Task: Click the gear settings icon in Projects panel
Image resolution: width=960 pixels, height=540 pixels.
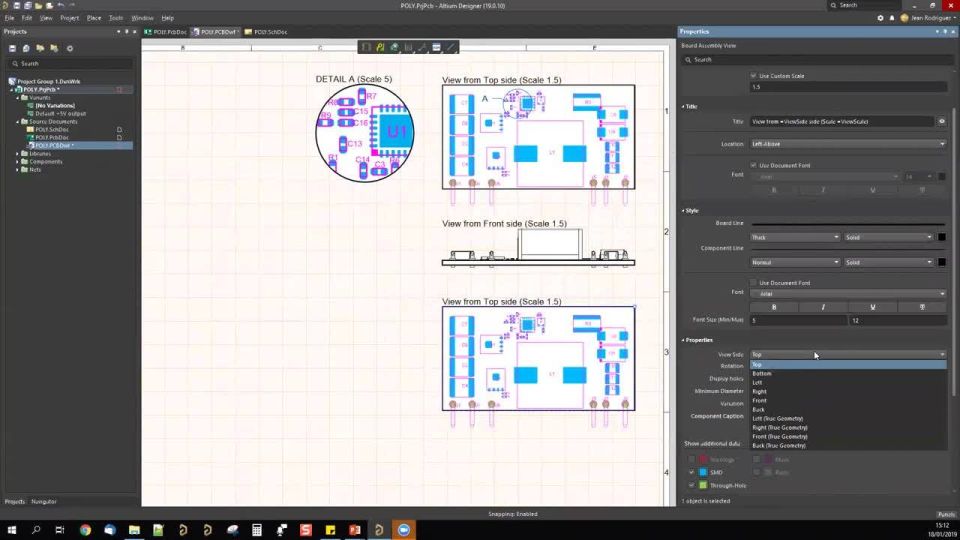Action: click(x=70, y=48)
